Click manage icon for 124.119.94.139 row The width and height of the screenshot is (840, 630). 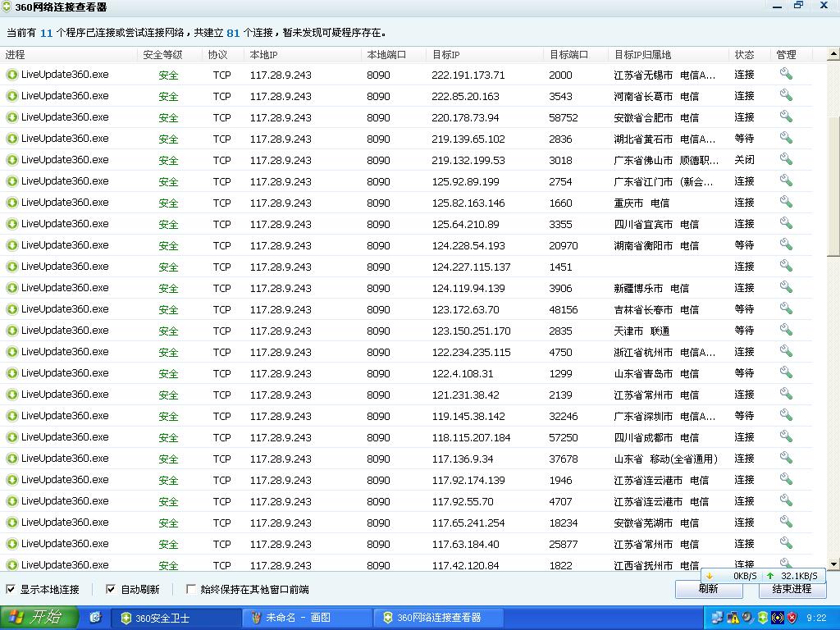click(786, 287)
